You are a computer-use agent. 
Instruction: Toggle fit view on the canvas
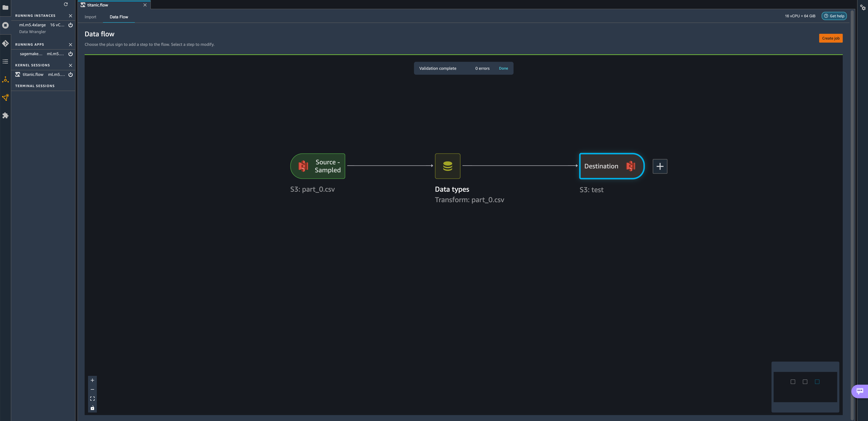[92, 399]
